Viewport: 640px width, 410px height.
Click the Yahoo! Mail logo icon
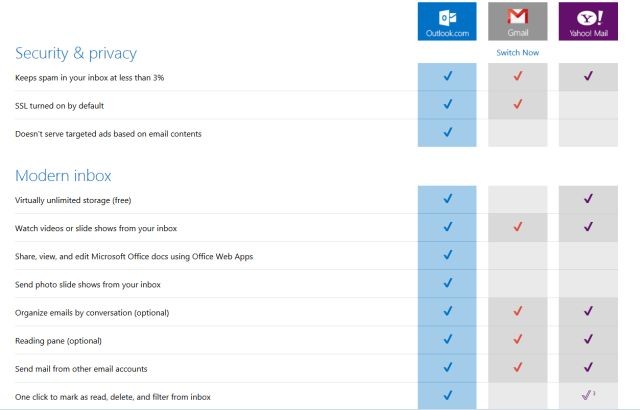click(587, 18)
